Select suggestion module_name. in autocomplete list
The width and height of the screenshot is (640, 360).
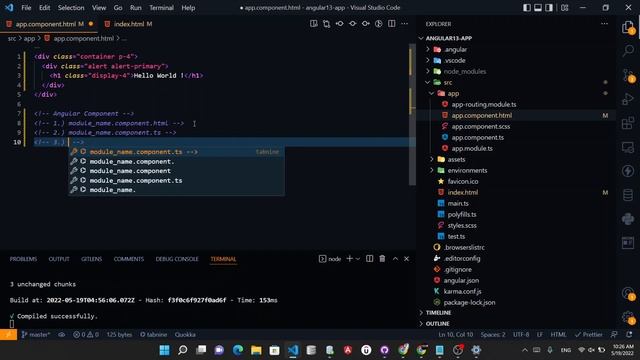[176, 190]
